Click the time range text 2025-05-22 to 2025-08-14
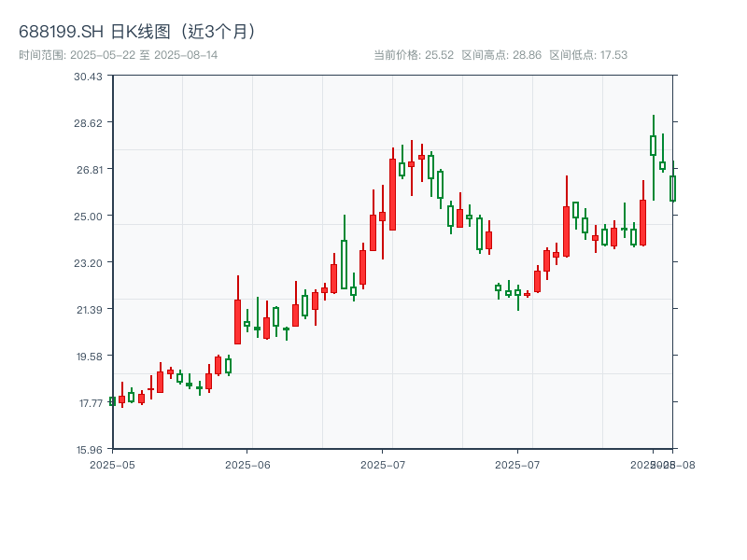 pyautogui.click(x=118, y=55)
